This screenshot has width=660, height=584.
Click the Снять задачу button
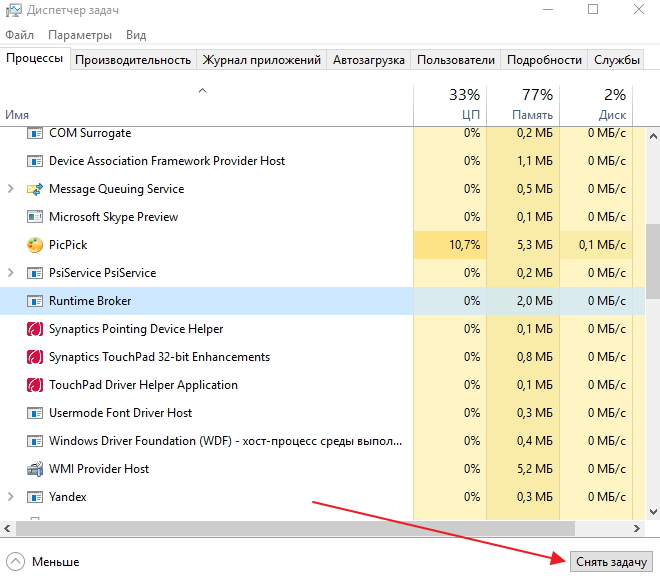611,562
